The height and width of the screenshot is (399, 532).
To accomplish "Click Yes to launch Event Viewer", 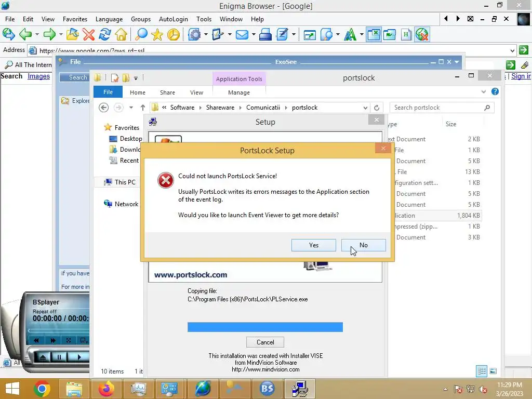I will 313,245.
